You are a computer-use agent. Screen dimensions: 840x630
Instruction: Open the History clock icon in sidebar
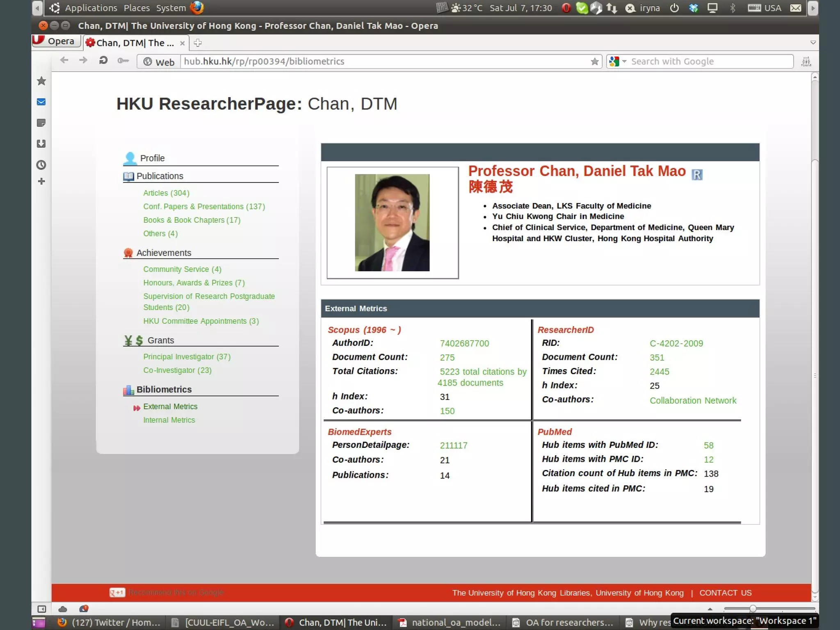pyautogui.click(x=41, y=165)
